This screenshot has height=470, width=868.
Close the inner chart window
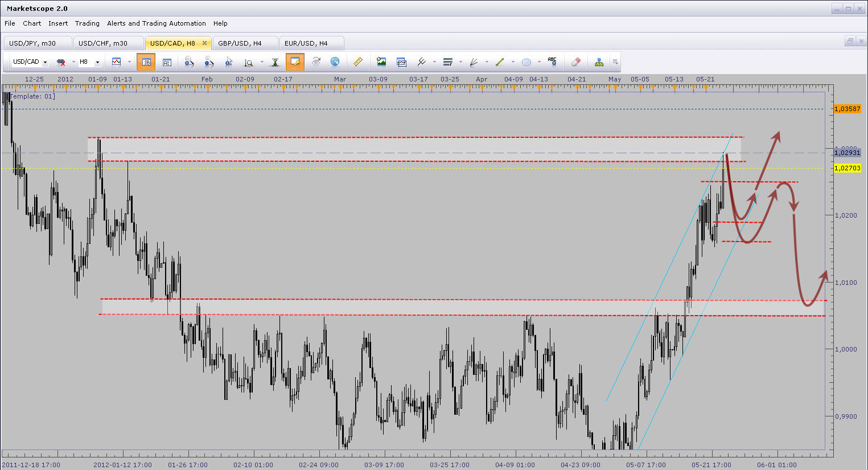point(860,41)
